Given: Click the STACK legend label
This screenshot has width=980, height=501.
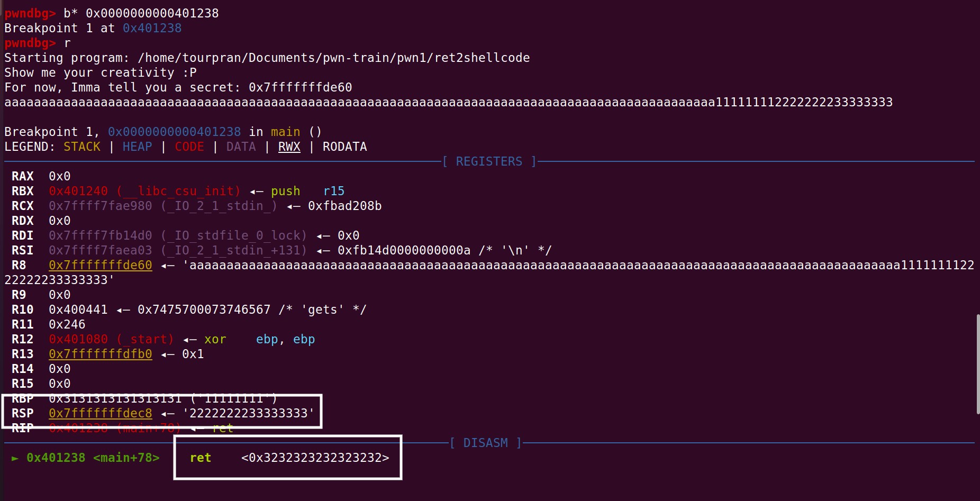Looking at the screenshot, I should [81, 147].
